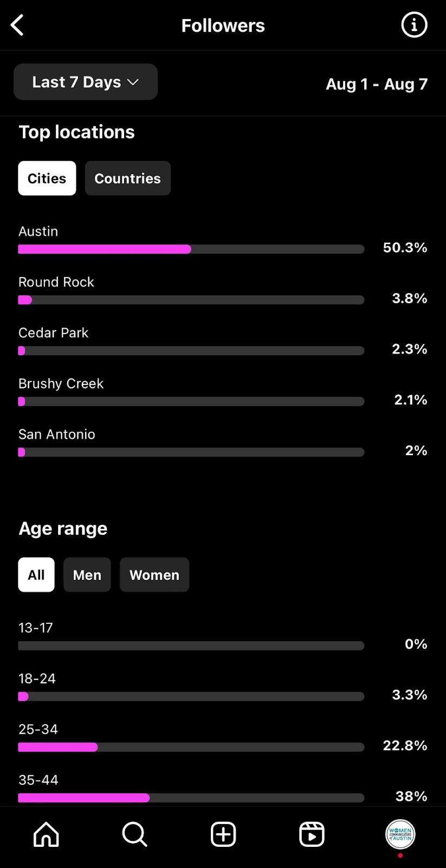Viewport: 446px width, 868px height.
Task: Click the Aug 1 - Aug 7 date range
Action: [377, 84]
